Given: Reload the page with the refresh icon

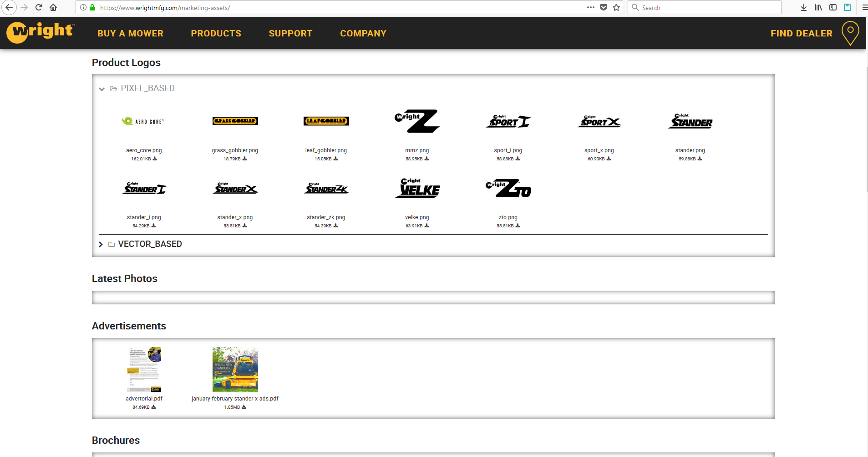Looking at the screenshot, I should pos(39,7).
